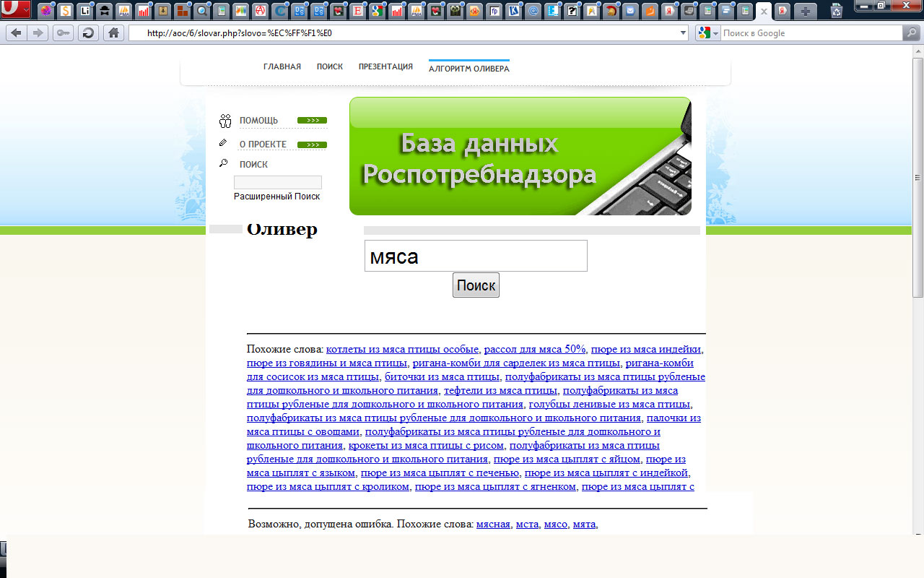Expand the ПОМОЩЬ green arrow button
924x578 pixels.
point(312,121)
